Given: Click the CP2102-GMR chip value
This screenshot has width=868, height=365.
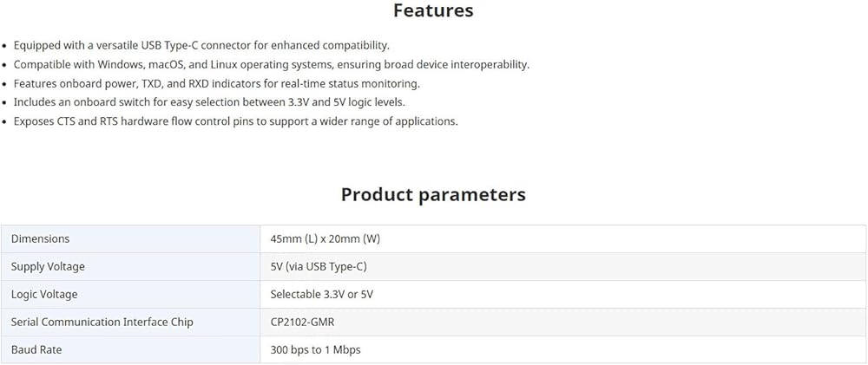Looking at the screenshot, I should click(302, 322).
